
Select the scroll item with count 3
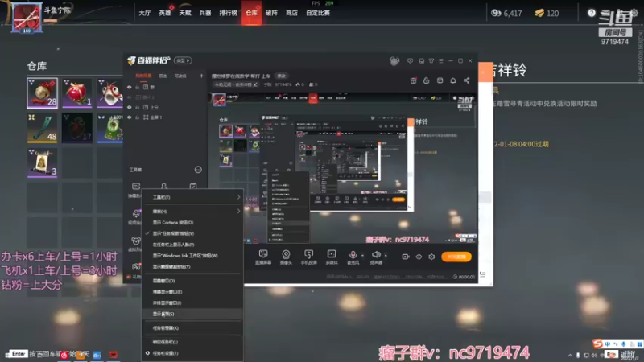43,163
